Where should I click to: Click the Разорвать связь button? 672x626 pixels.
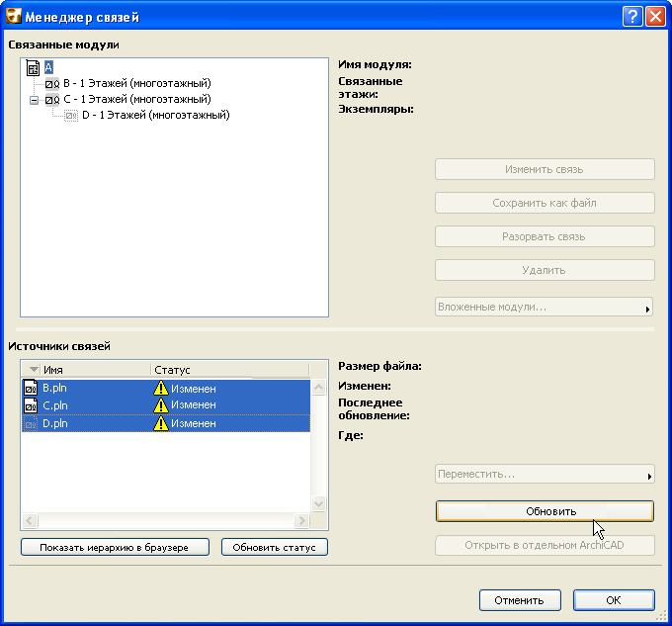(545, 236)
